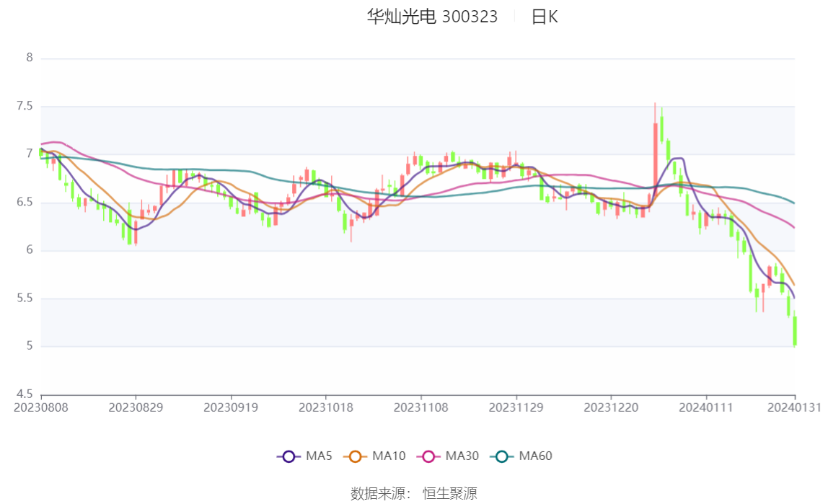Click the 数据来源: 恒生聚源 source text
This screenshot has height=504, width=828.
[414, 493]
